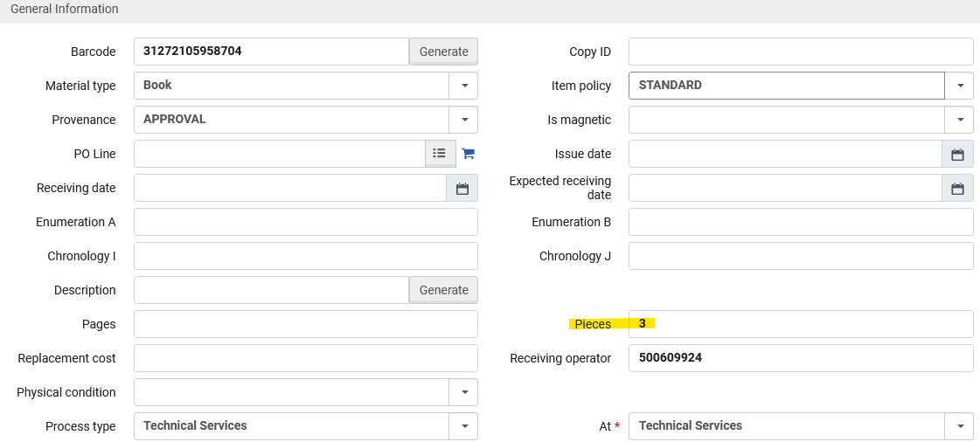Click the blue PO Line cart icon
The width and height of the screenshot is (980, 442).
click(468, 154)
